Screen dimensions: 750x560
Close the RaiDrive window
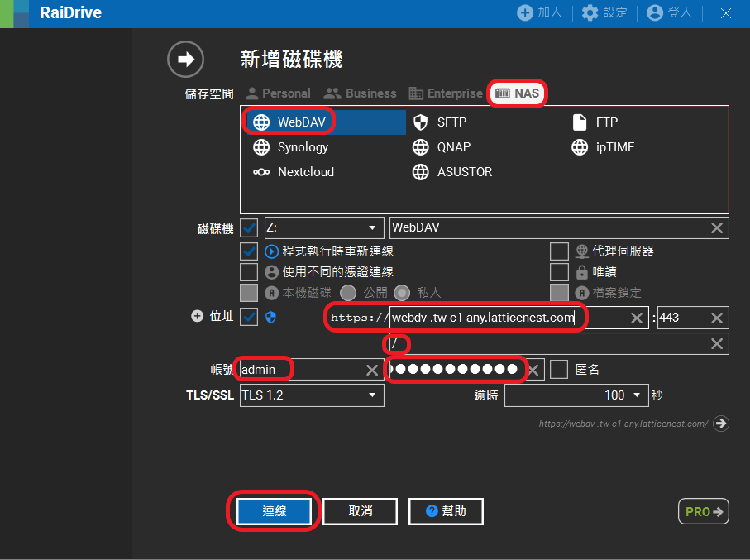725,13
